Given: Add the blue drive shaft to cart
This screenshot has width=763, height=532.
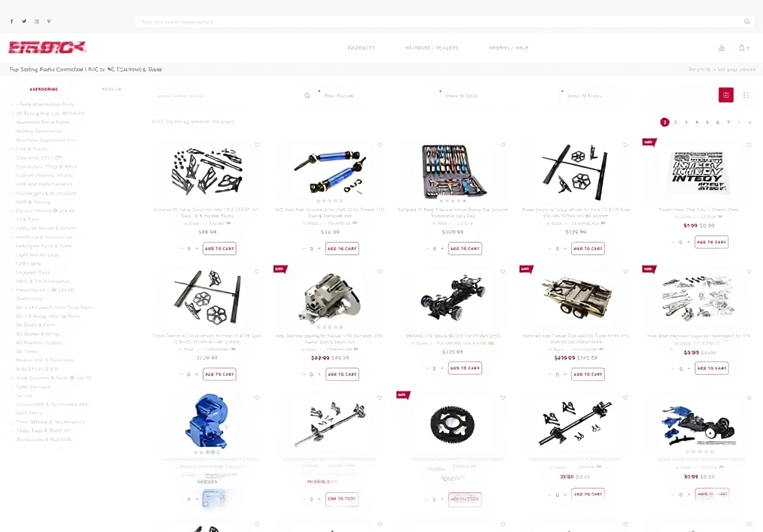Looking at the screenshot, I should click(x=343, y=248).
